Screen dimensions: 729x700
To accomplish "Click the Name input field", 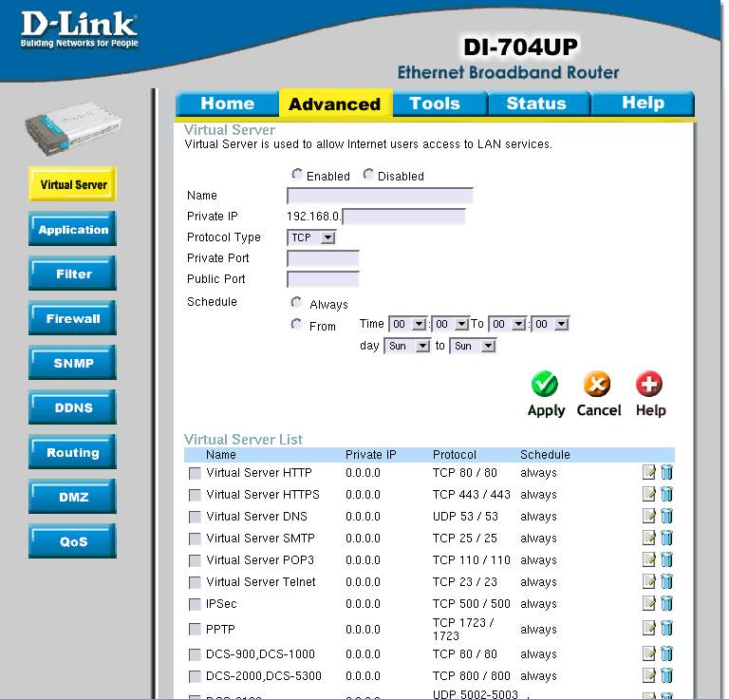I will [380, 196].
